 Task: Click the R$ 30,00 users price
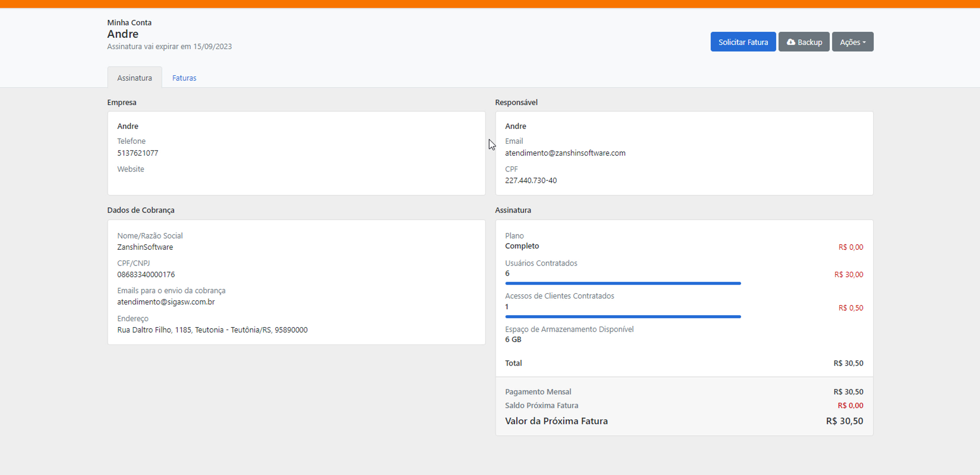(848, 275)
